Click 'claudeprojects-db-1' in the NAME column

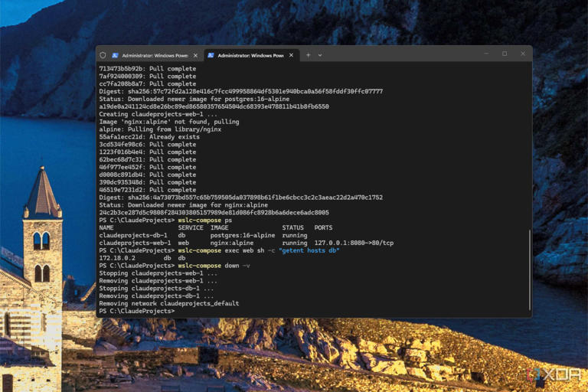(133, 235)
